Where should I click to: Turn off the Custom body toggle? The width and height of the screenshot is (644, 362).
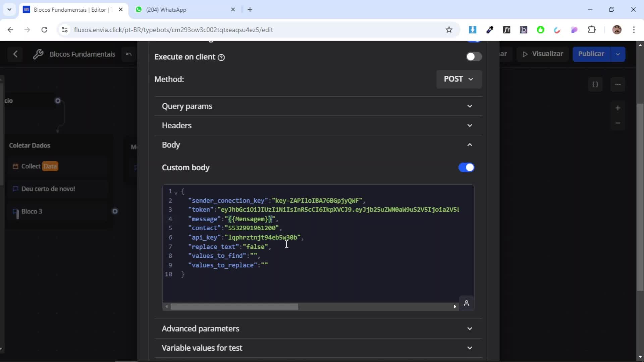click(x=466, y=167)
